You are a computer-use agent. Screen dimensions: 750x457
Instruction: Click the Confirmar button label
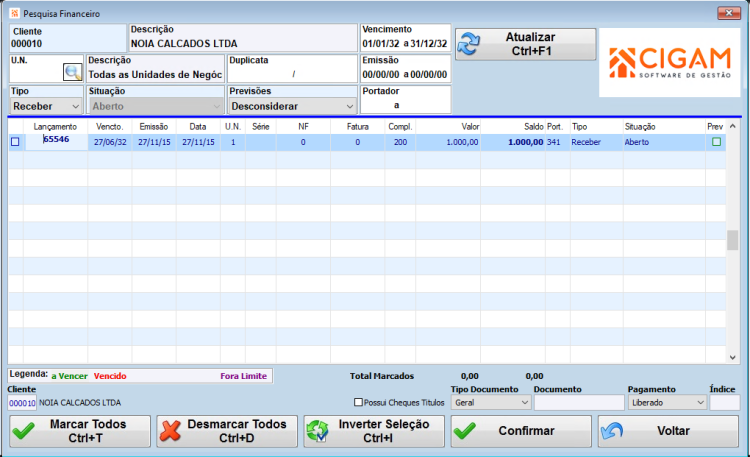[x=526, y=431]
